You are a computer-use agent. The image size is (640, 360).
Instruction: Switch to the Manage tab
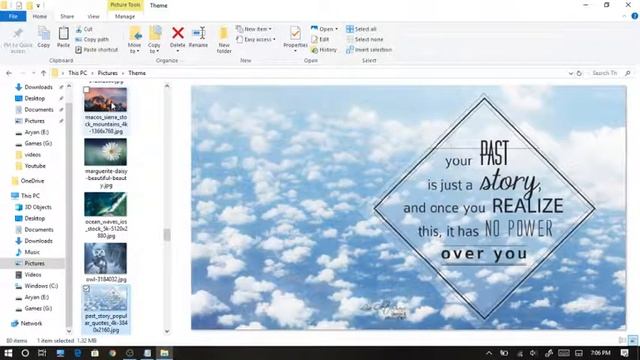(125, 16)
